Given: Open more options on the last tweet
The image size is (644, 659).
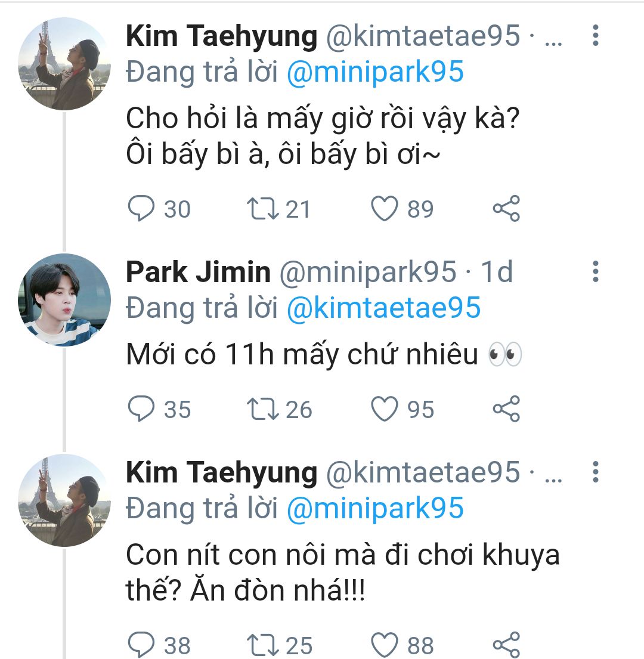Looking at the screenshot, I should point(595,472).
